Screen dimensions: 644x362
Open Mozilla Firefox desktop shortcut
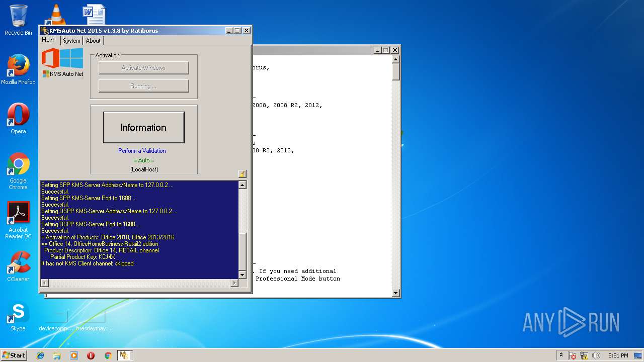click(18, 69)
